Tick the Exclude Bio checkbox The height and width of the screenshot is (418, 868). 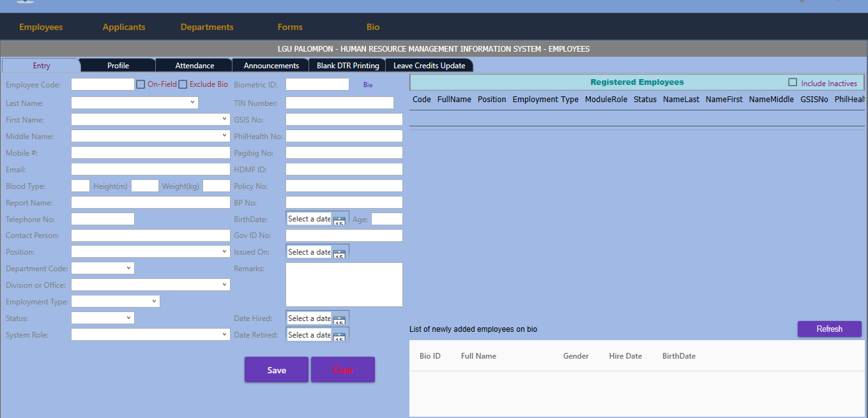tap(183, 84)
